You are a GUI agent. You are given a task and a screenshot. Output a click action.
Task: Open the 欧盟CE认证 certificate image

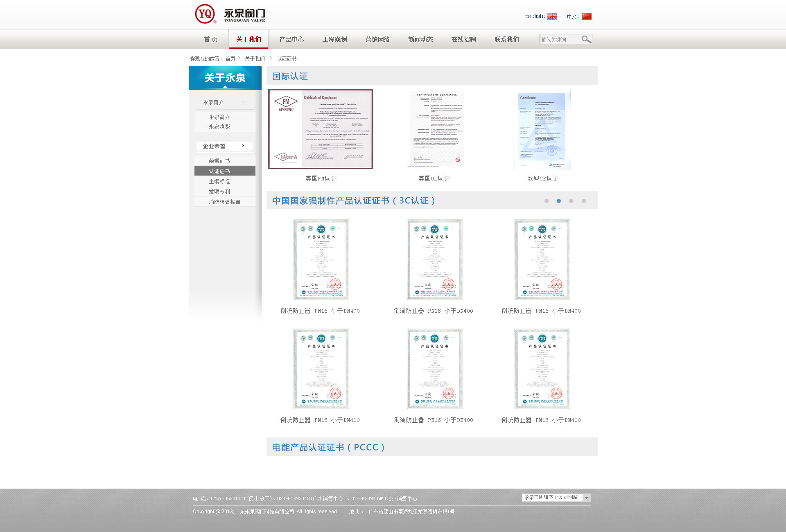pos(542,130)
